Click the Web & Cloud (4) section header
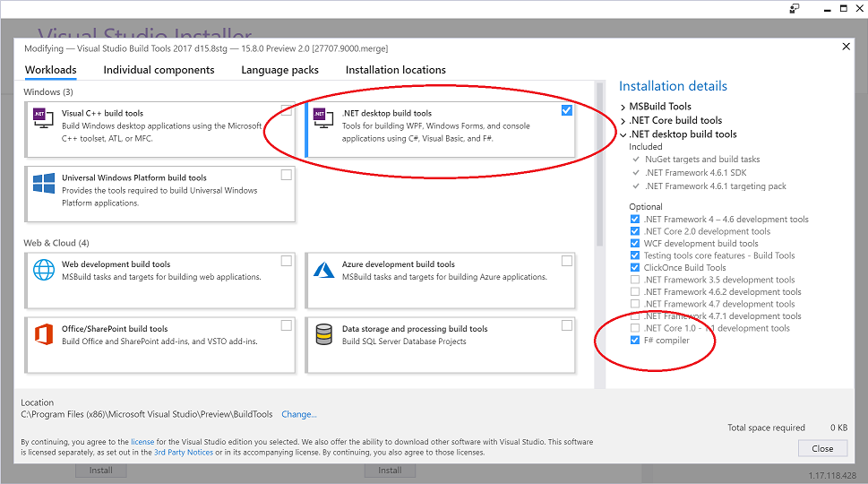Viewport: 868px width, 484px height. 56,243
